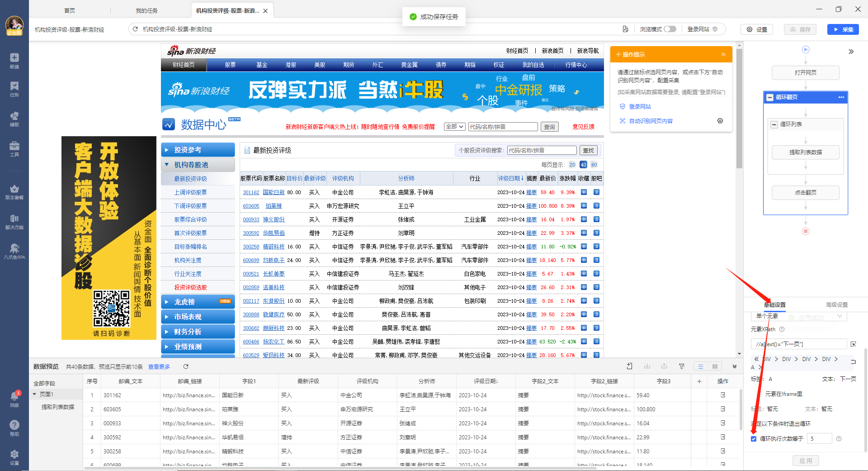Collapse 机构荐股池 menu section
The height and width of the screenshot is (471, 868).
[x=198, y=165]
